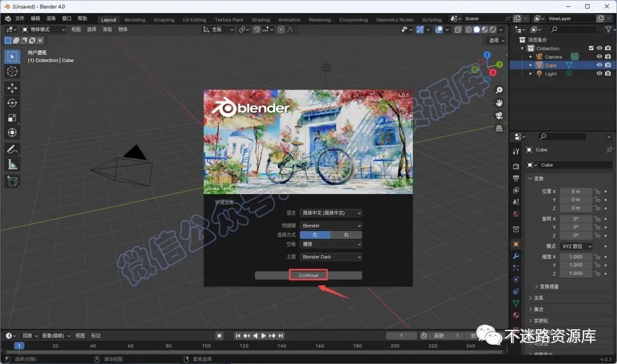Click current frame number field
Image resolution: width=617 pixels, height=364 pixels.
coord(402,335)
